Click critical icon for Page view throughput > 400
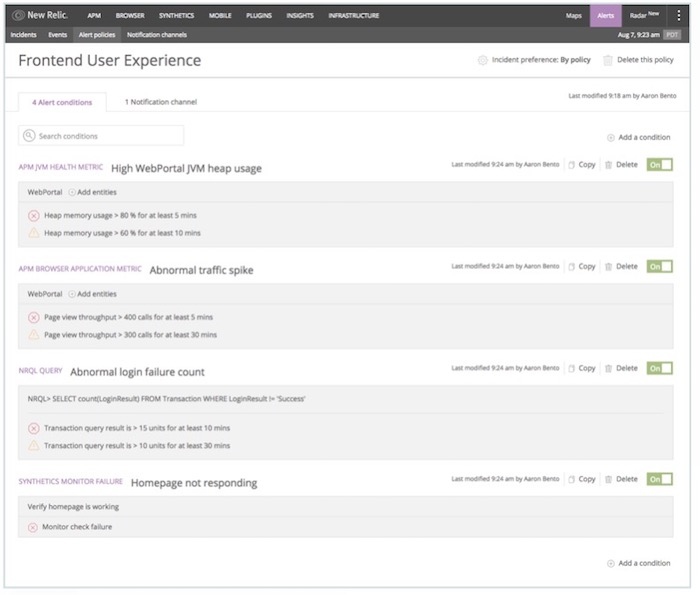700x595 pixels. 33,317
